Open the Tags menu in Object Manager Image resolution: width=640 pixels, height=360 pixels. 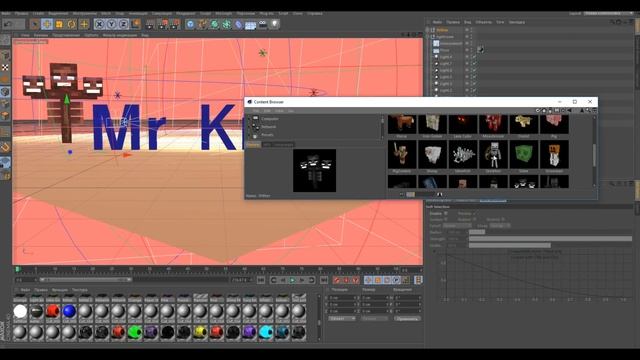coord(500,22)
